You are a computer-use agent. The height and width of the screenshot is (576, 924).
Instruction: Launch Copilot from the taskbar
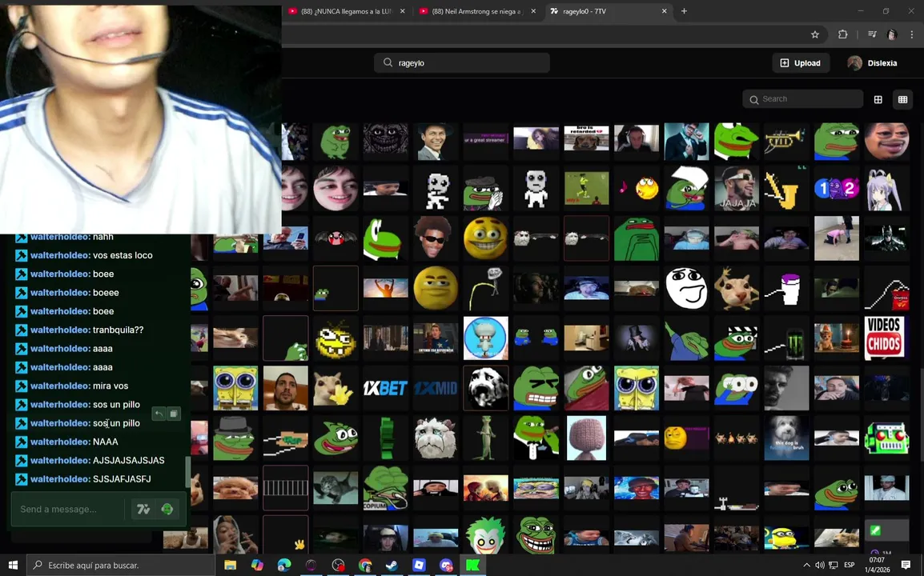(x=258, y=565)
